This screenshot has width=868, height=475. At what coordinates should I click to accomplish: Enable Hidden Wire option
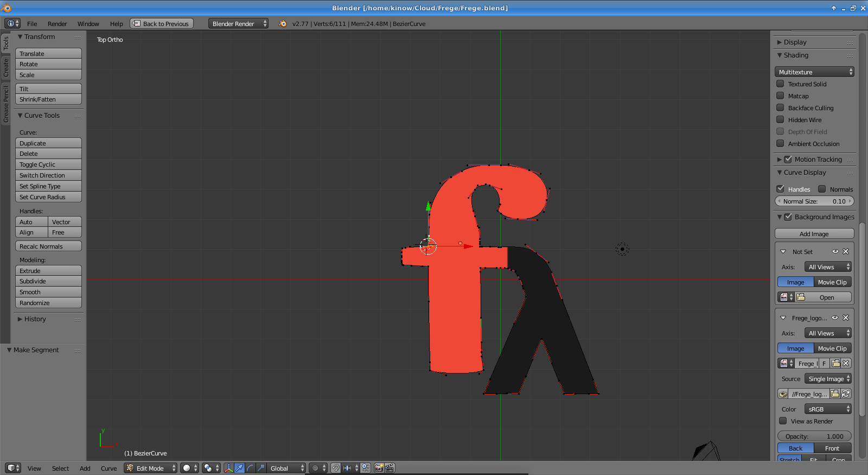point(780,119)
